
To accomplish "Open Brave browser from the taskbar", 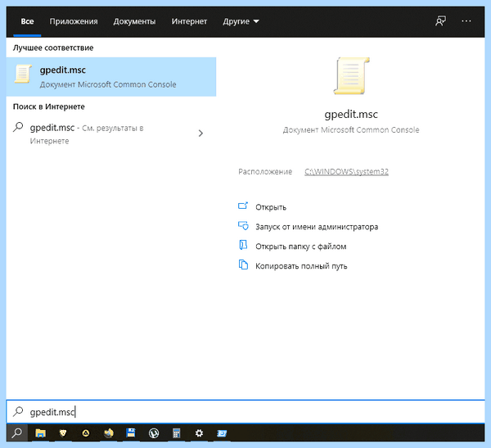I will click(63, 433).
